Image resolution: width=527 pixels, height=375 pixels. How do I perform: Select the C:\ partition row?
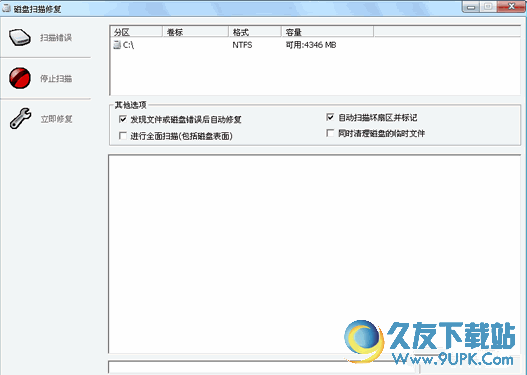pyautogui.click(x=315, y=45)
